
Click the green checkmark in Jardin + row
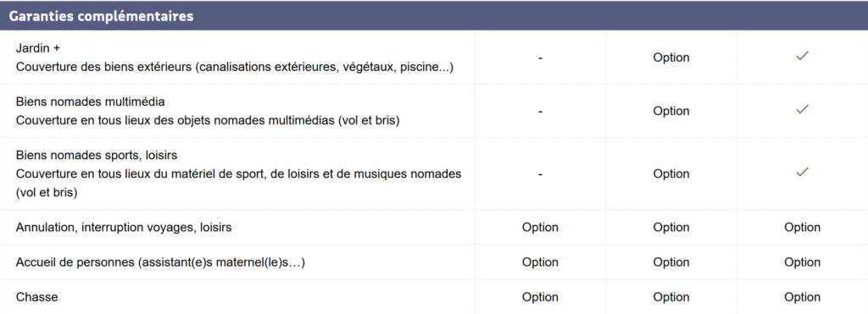click(802, 56)
